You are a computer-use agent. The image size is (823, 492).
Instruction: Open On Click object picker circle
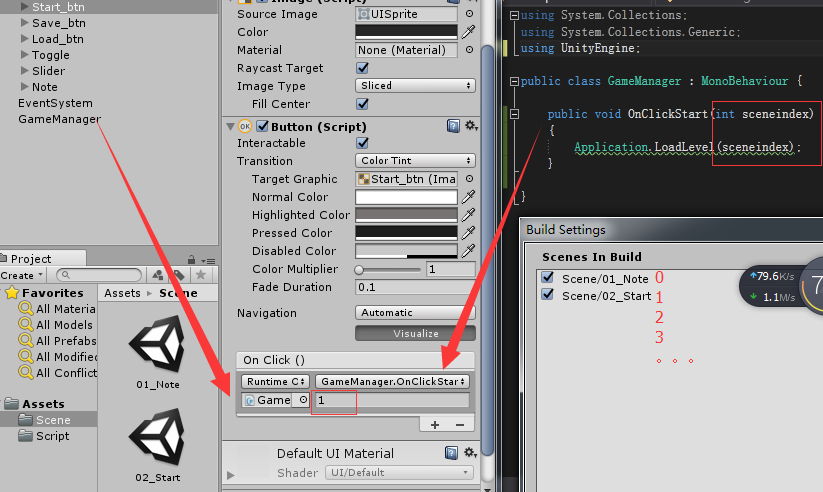tap(303, 400)
